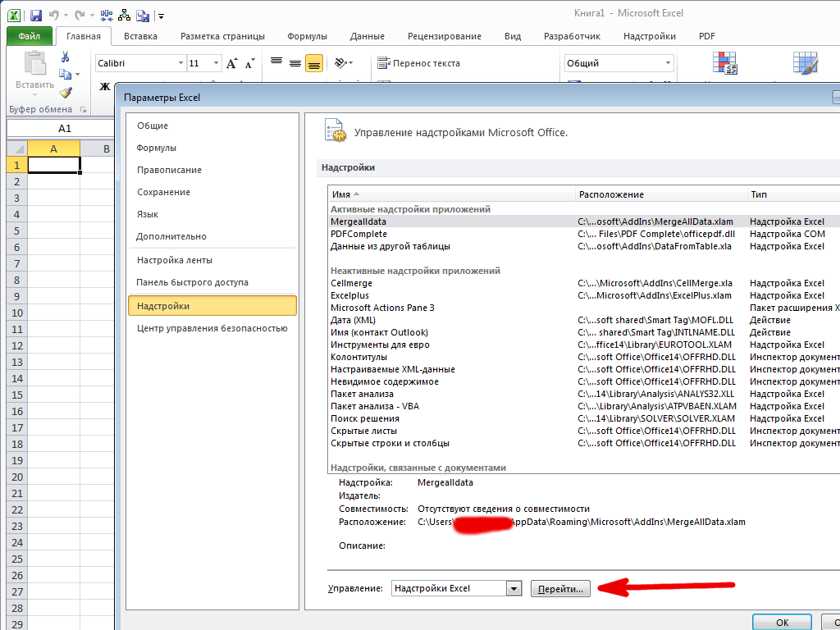840x630 pixels.
Task: Click the OK button in the dialog
Action: pyautogui.click(x=782, y=622)
